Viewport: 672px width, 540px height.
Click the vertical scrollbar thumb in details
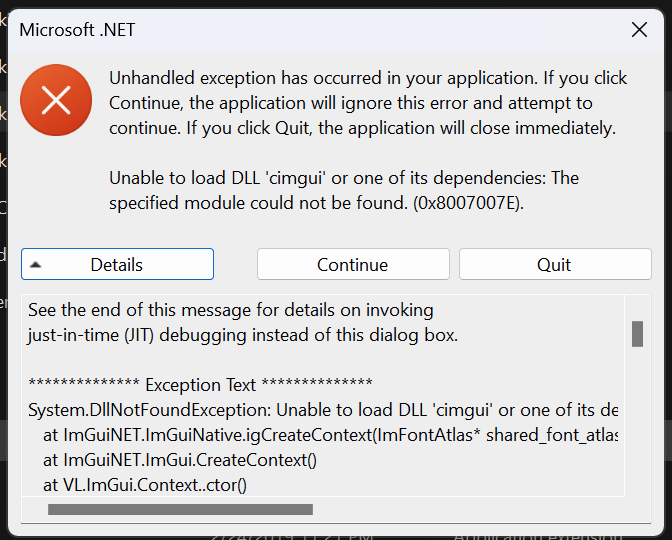tap(637, 334)
